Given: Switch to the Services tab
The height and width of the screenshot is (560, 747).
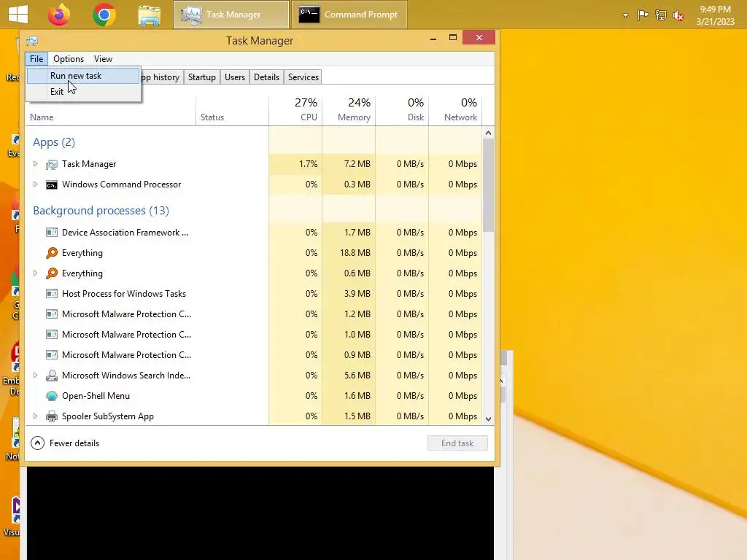Looking at the screenshot, I should tap(303, 77).
